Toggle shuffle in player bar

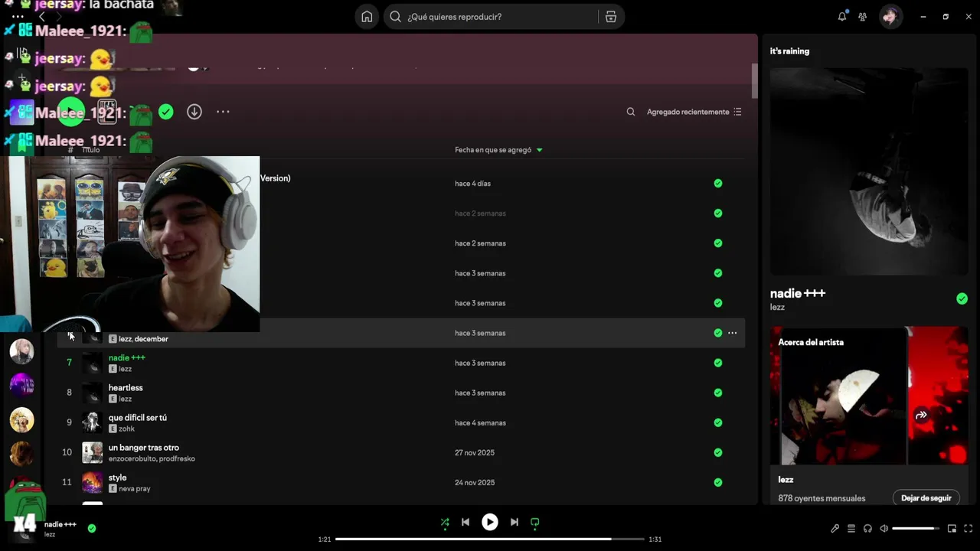(x=445, y=522)
